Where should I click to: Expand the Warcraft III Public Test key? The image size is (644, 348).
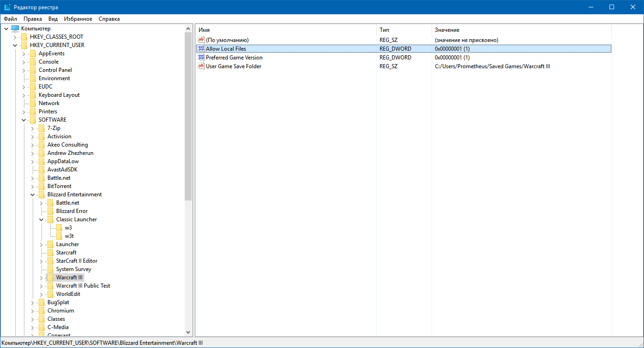pos(41,286)
